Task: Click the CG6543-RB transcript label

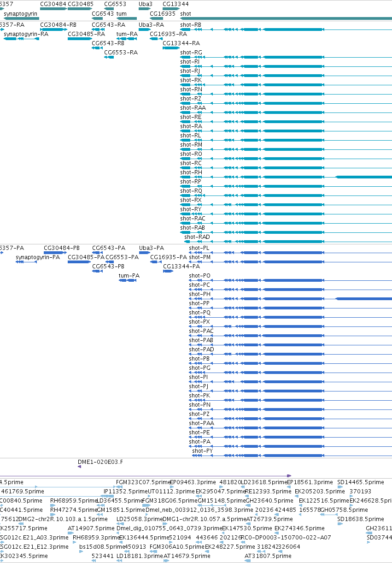Action: tap(108, 43)
